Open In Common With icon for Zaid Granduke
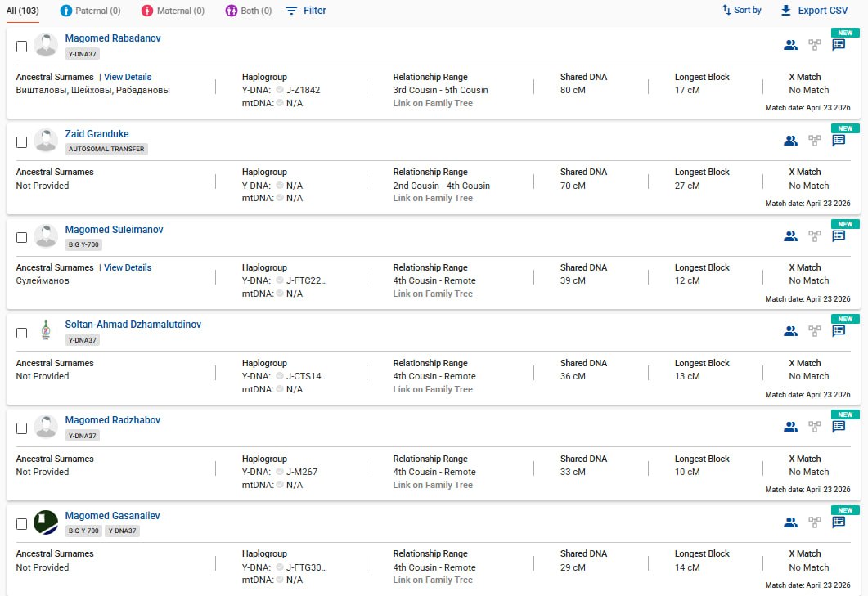 click(x=790, y=141)
